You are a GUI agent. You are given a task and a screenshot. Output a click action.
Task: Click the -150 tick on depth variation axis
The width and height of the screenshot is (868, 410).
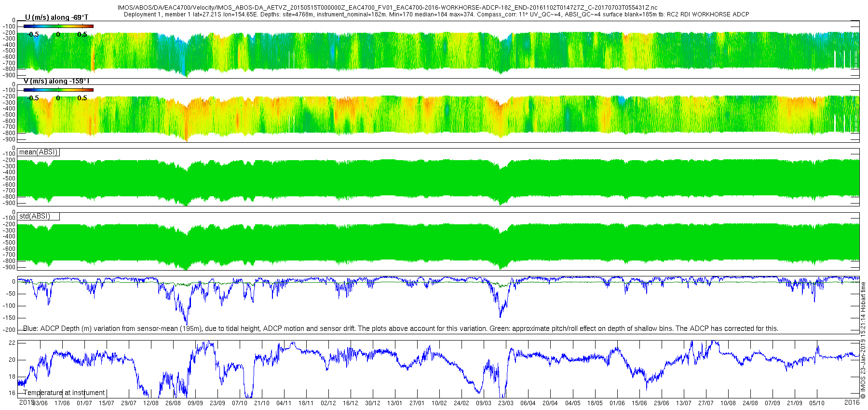pos(8,318)
